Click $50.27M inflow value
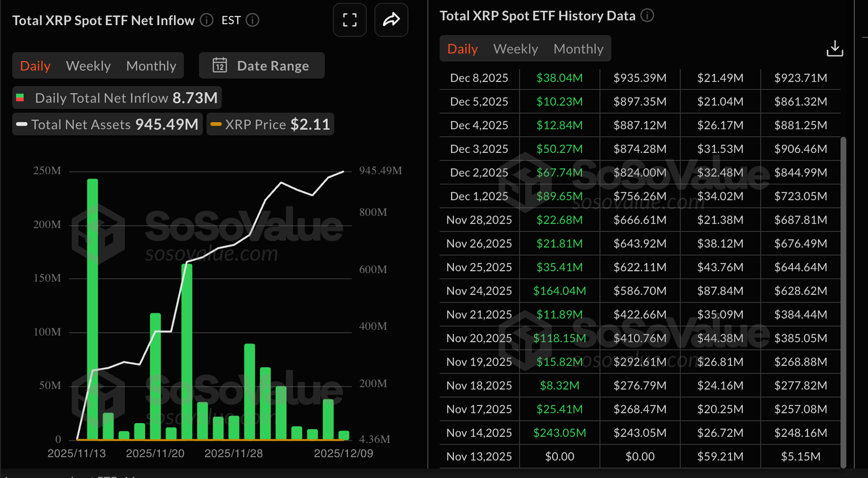Viewport: 868px width, 478px height. (559, 149)
